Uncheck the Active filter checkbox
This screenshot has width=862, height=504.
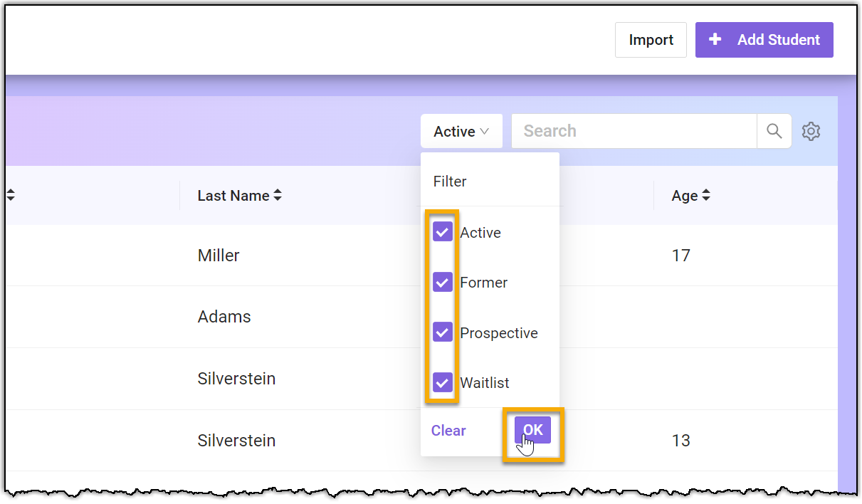[x=443, y=232]
